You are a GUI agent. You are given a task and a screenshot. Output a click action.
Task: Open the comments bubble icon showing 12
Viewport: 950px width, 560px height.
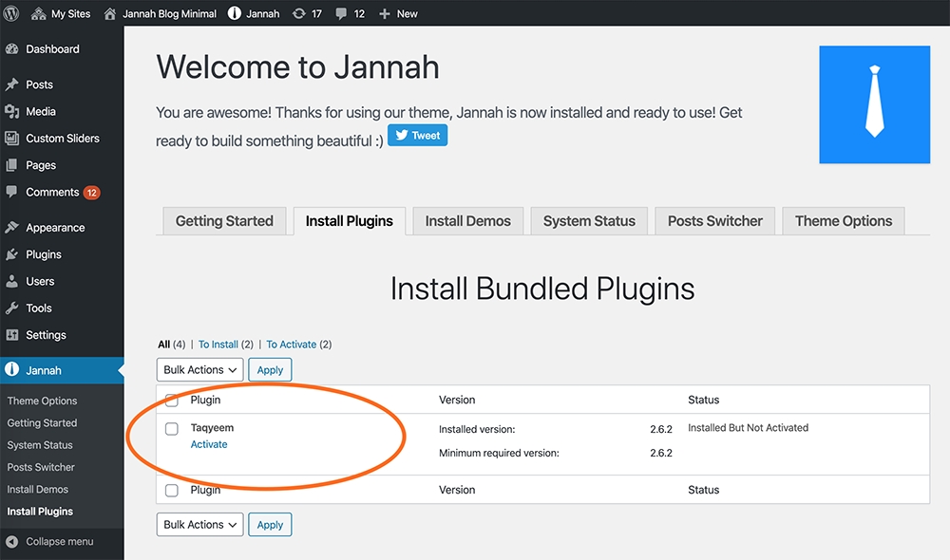[342, 13]
